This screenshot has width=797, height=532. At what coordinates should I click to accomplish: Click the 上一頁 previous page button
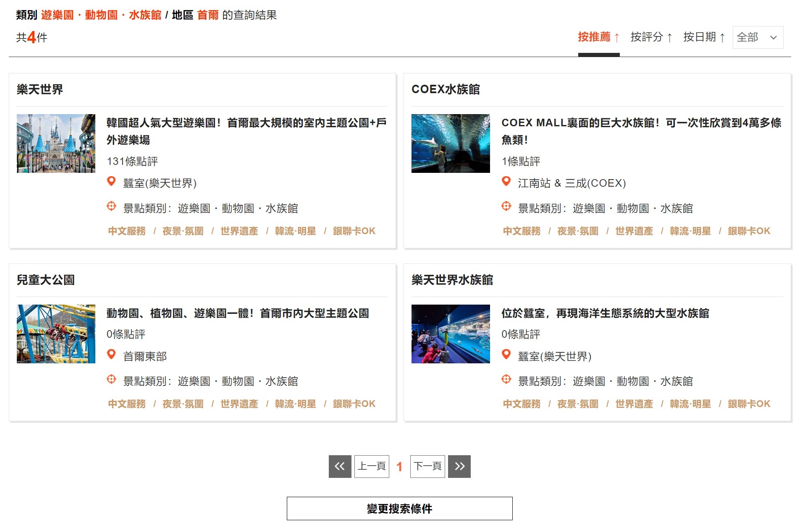372,466
